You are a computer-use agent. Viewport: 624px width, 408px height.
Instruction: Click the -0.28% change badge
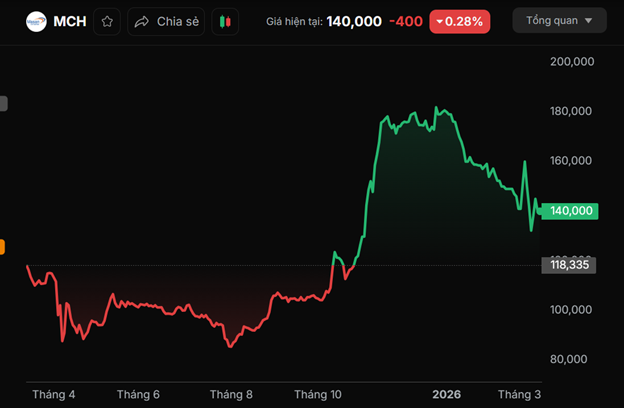tap(460, 21)
